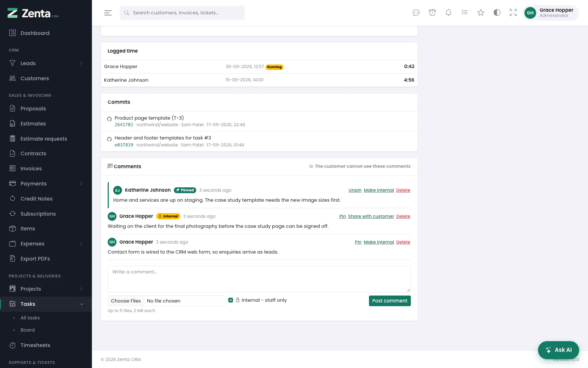Toggle dark mode contrast icon

(497, 13)
